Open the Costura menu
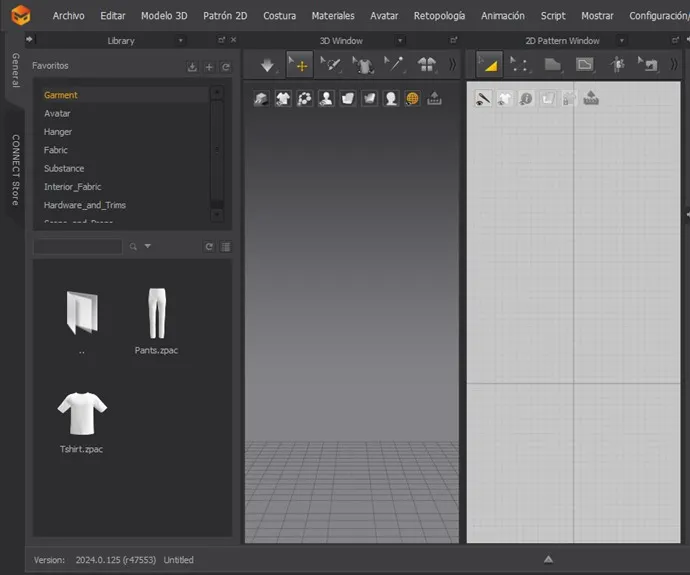The height and width of the screenshot is (575, 690). point(279,16)
